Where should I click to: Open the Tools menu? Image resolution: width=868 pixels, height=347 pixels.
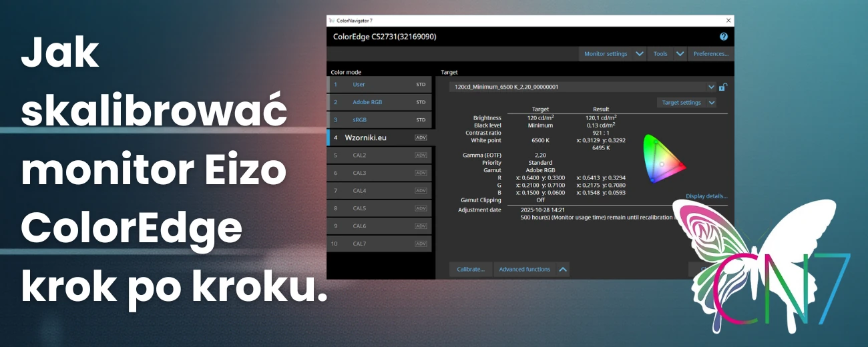coord(660,54)
